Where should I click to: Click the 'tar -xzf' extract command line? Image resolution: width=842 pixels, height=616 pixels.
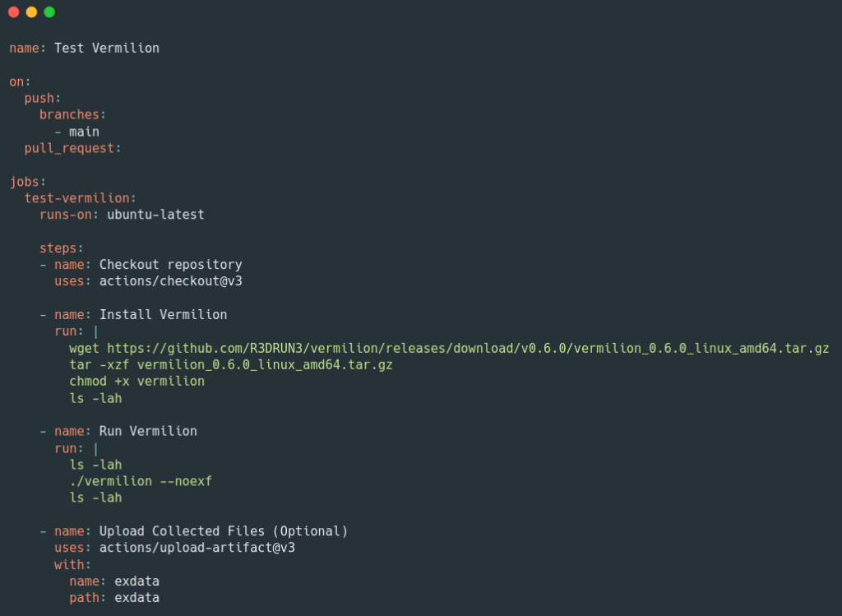pyautogui.click(x=231, y=364)
